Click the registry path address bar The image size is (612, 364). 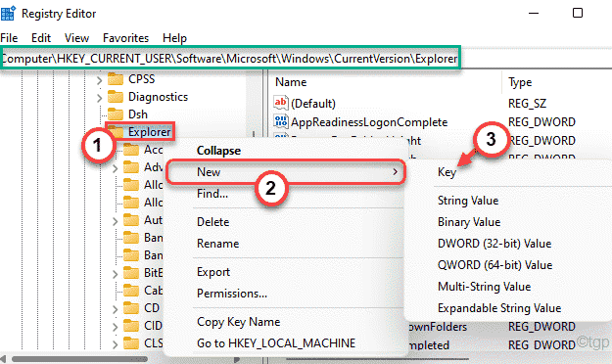click(230, 59)
